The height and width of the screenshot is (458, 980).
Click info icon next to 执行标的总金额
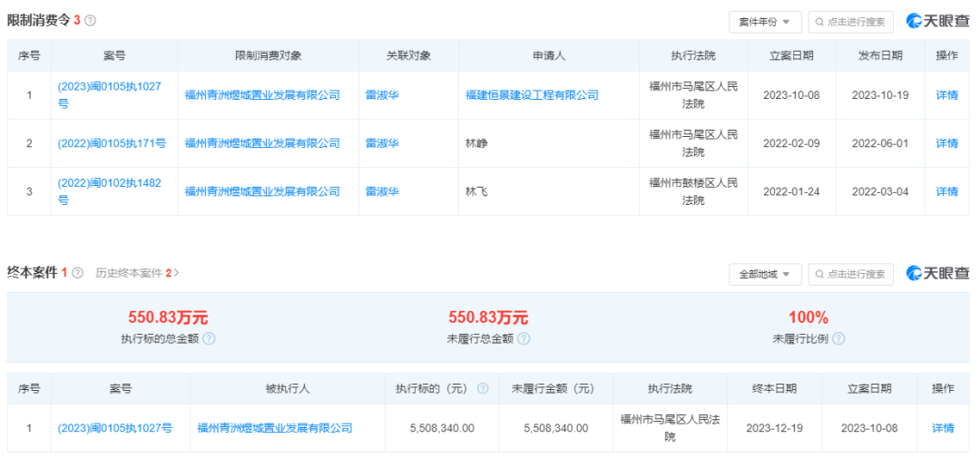tap(209, 338)
